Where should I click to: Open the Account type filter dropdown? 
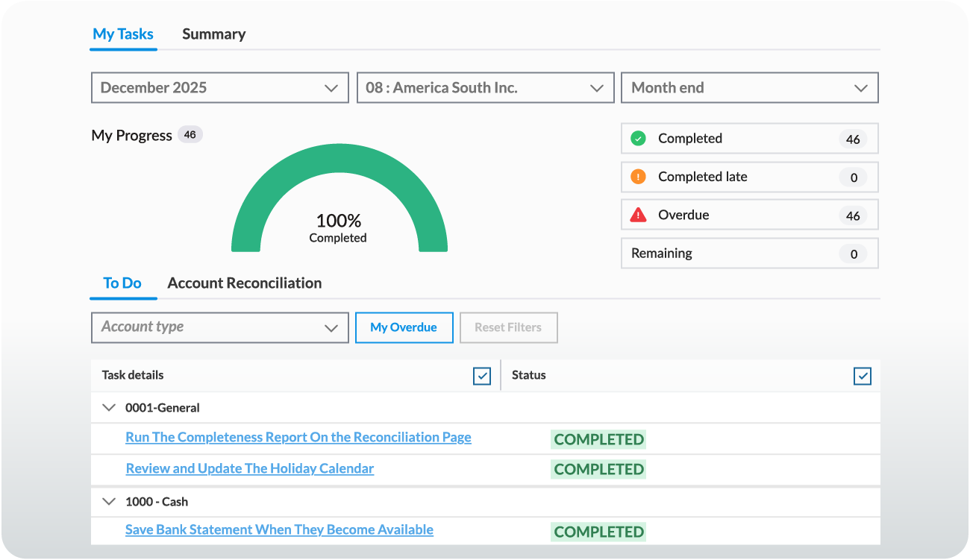point(219,327)
